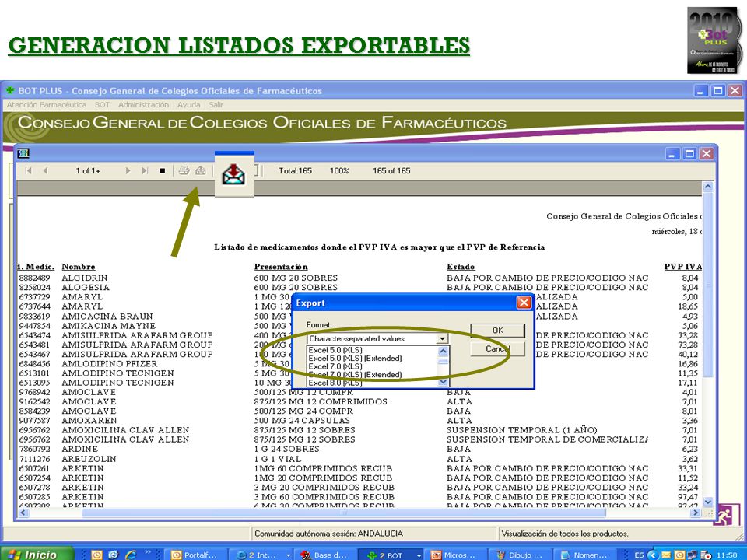Image resolution: width=747 pixels, height=560 pixels.
Task: Select Excel 8.0 (XLS) format
Action: pyautogui.click(x=335, y=383)
